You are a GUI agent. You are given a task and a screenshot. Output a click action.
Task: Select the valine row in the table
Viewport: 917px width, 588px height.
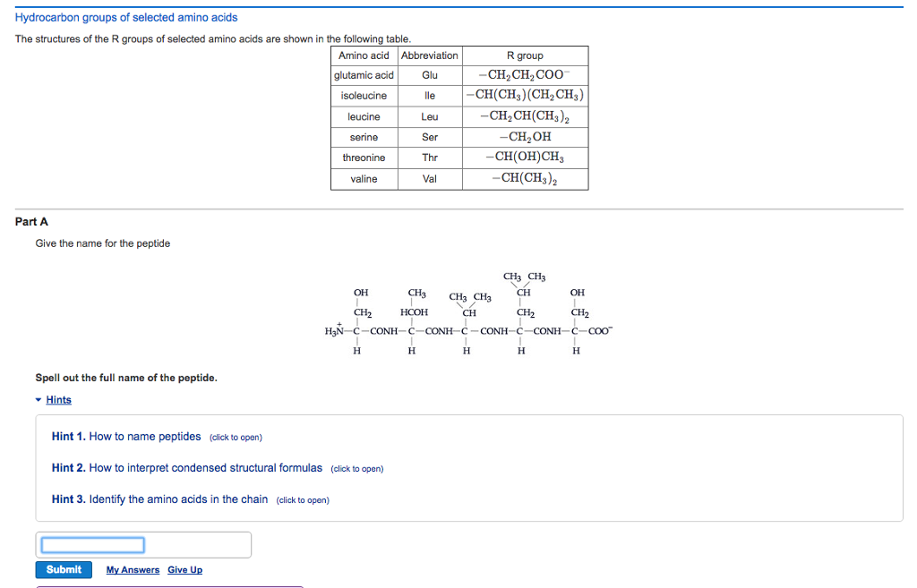point(364,178)
